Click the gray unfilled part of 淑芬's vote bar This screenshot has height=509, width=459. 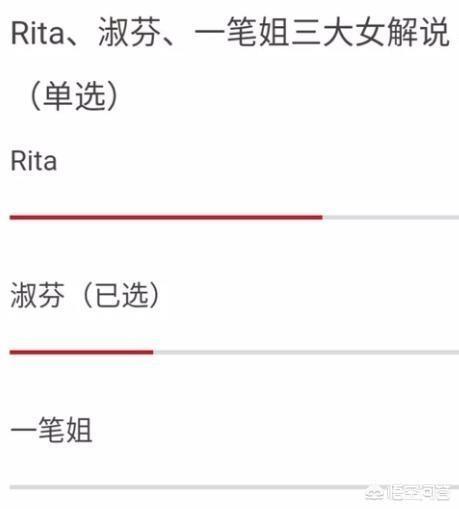[x=306, y=352]
